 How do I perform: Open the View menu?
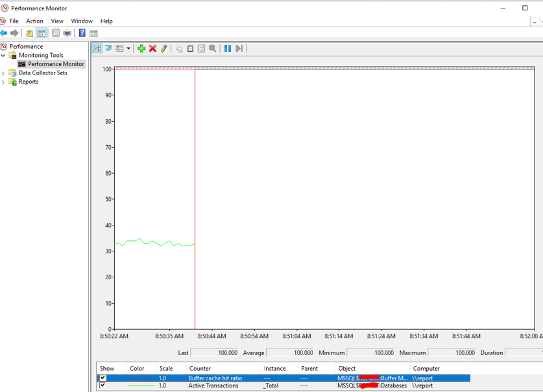pyautogui.click(x=57, y=21)
